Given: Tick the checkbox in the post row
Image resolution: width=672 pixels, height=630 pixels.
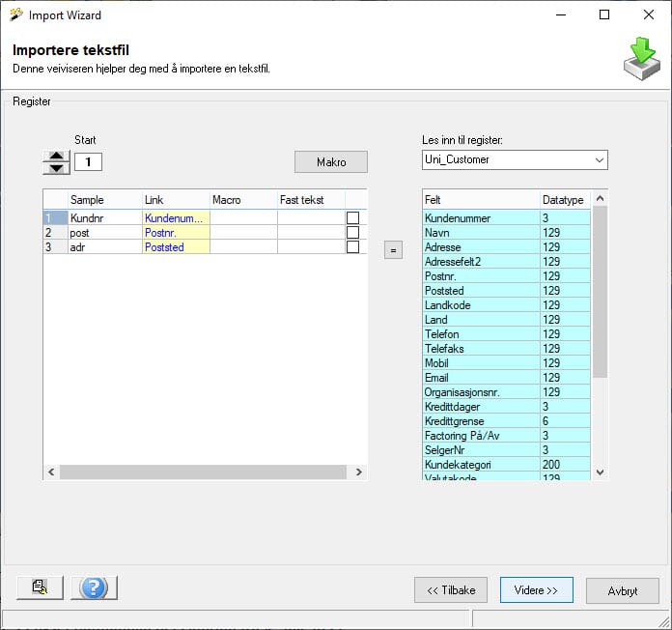Looking at the screenshot, I should pos(352,233).
